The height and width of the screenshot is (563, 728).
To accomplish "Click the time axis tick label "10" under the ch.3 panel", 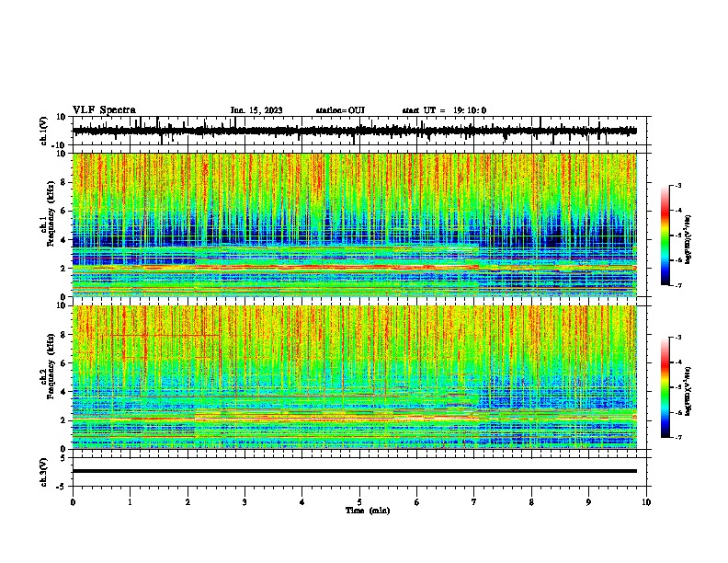I will (x=646, y=502).
